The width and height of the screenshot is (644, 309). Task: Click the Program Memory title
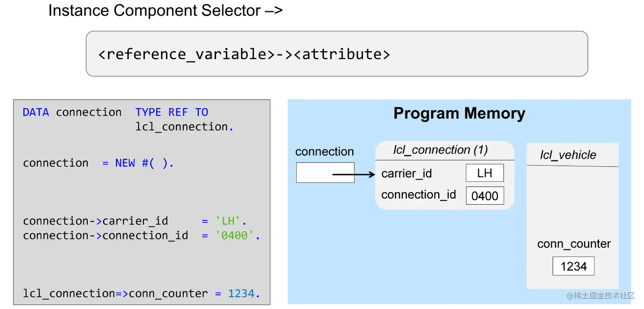point(459,113)
